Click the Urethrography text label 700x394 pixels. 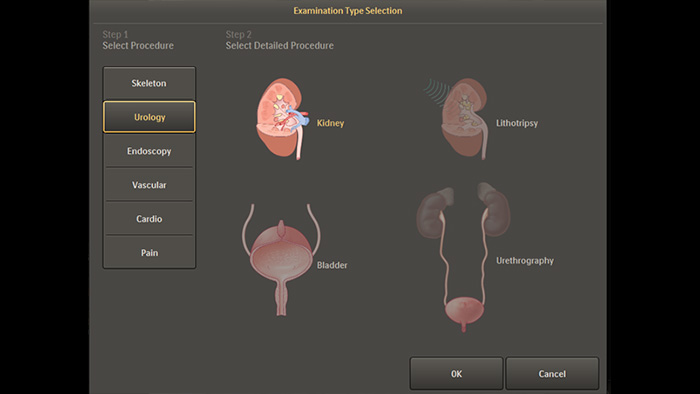click(x=525, y=261)
